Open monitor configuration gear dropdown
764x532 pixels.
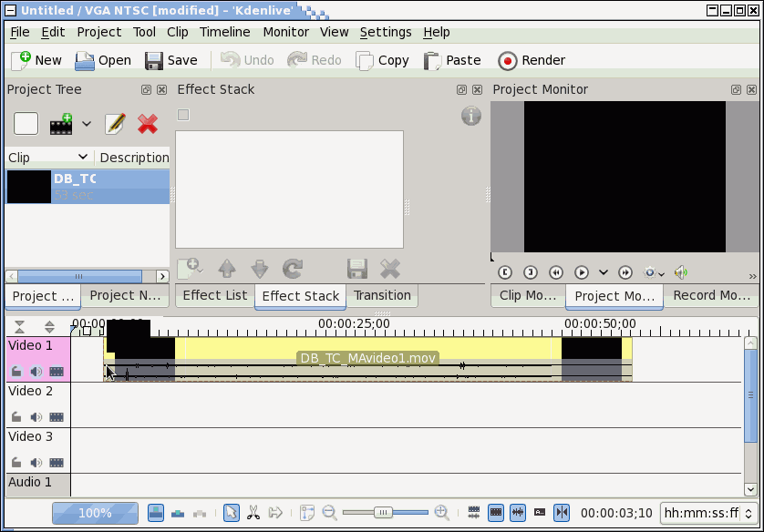[x=654, y=272]
